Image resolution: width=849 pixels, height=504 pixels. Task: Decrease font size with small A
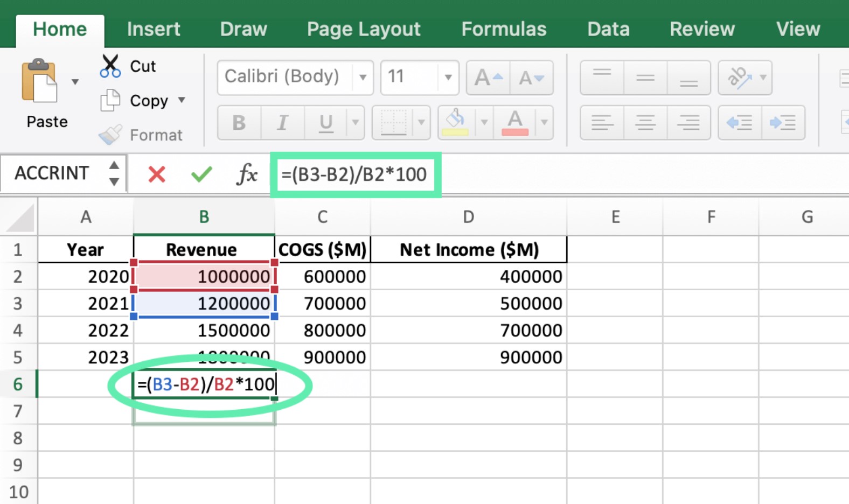click(532, 78)
